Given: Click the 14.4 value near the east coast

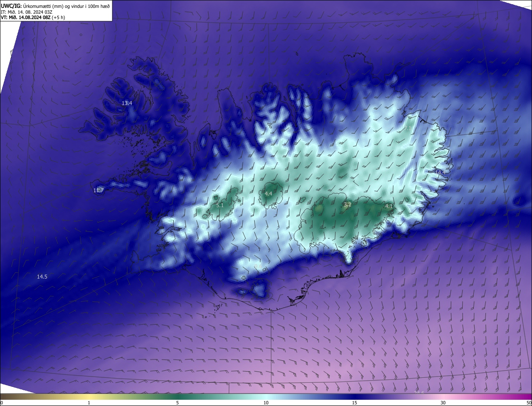Looking at the screenshot, I should pos(440,172).
